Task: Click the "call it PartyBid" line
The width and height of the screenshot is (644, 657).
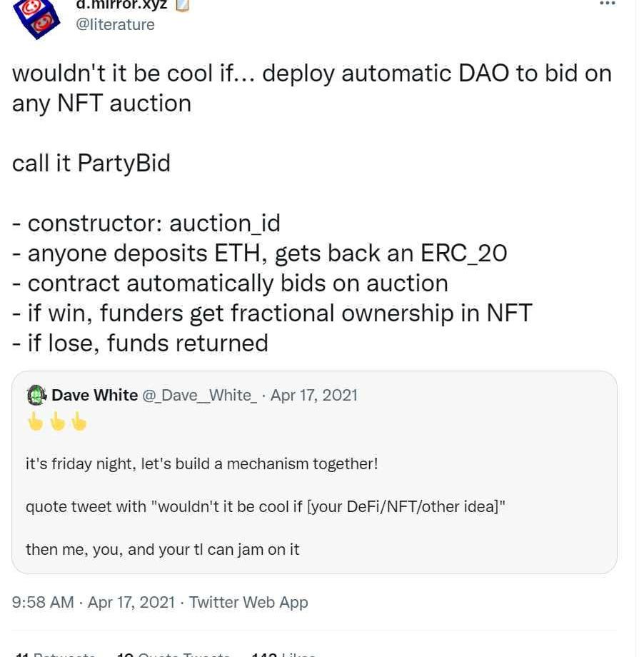Action: tap(91, 164)
